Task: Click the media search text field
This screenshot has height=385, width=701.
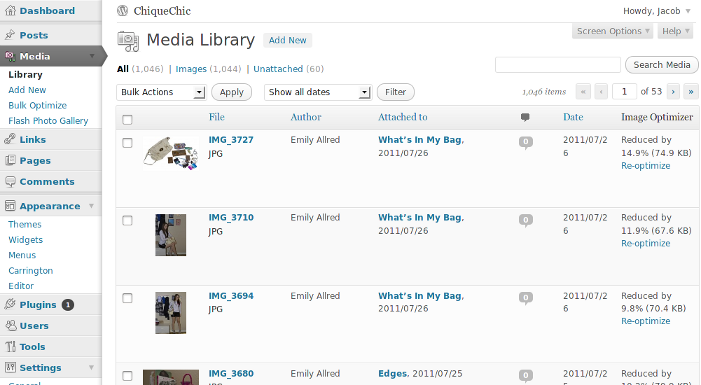Action: click(x=557, y=65)
